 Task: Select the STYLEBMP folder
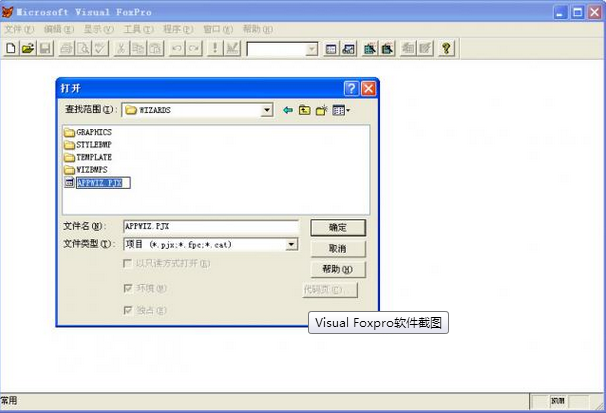point(88,145)
